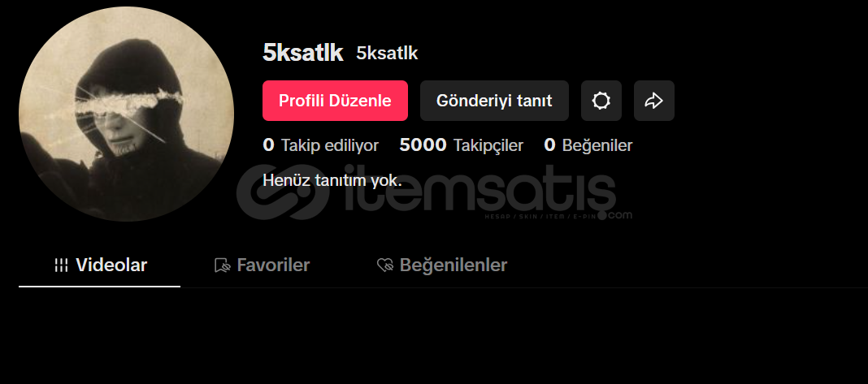Click the Gönderiyi tanıt button
Viewport: 868px width, 384px height.
[494, 101]
